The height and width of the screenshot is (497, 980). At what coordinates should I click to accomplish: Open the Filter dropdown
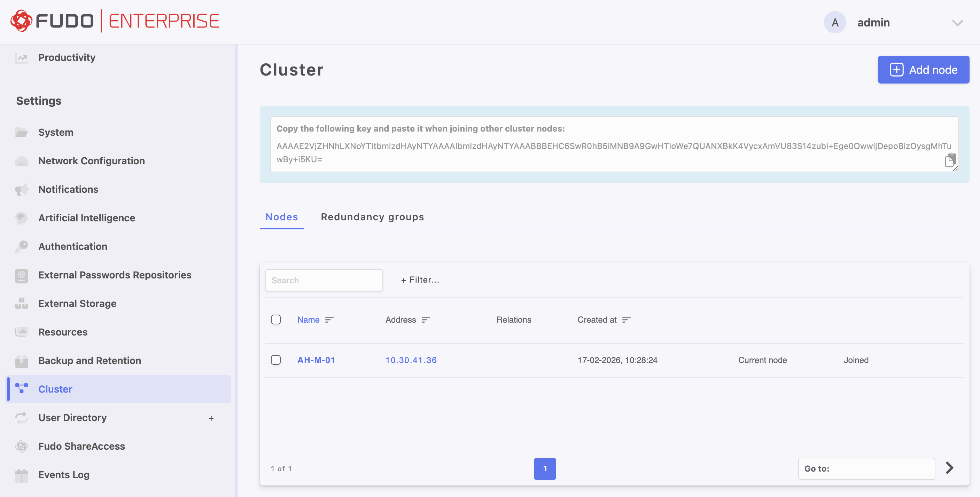click(x=420, y=280)
